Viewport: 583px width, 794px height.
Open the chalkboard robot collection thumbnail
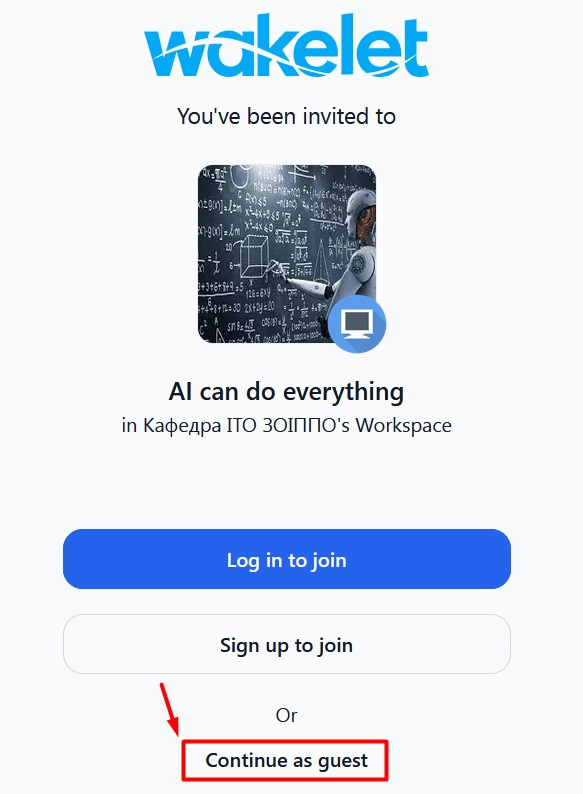(x=287, y=254)
